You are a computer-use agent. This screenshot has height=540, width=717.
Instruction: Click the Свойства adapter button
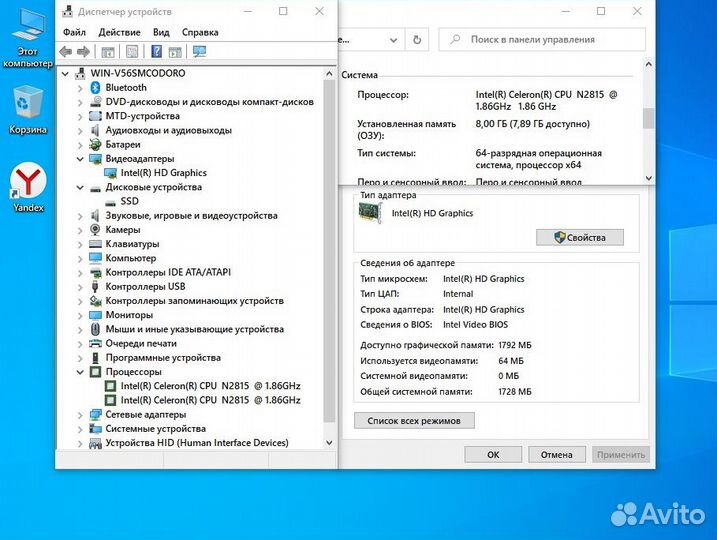579,237
